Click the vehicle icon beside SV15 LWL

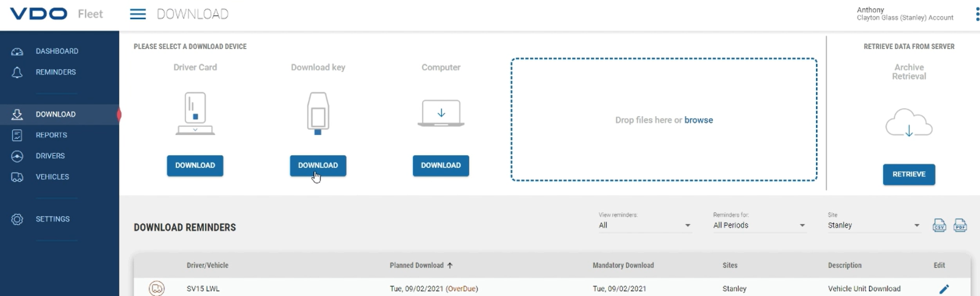157,288
